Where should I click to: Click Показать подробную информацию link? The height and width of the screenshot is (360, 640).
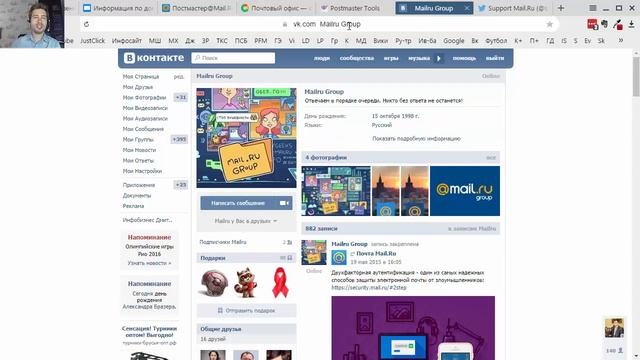point(416,139)
